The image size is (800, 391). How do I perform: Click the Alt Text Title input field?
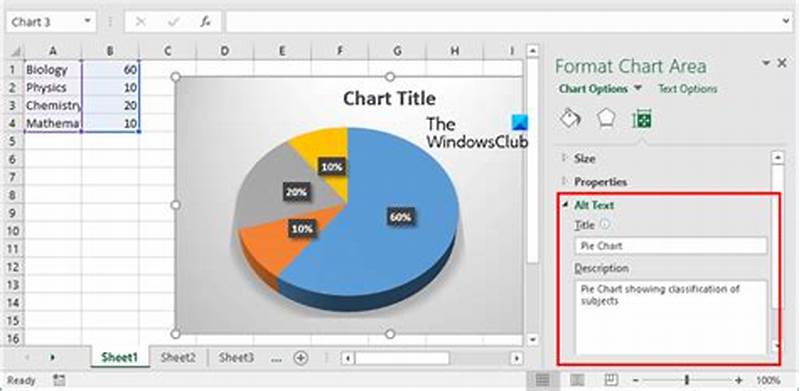point(670,246)
